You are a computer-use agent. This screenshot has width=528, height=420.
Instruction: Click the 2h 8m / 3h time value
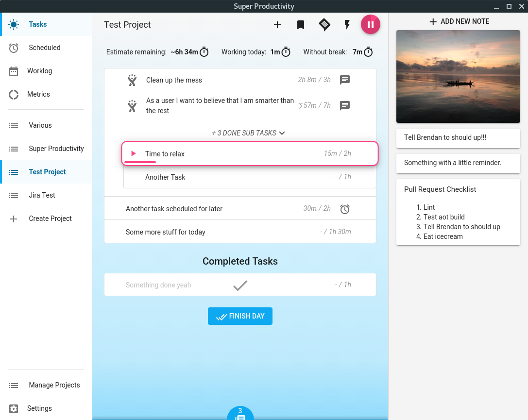[x=314, y=80]
